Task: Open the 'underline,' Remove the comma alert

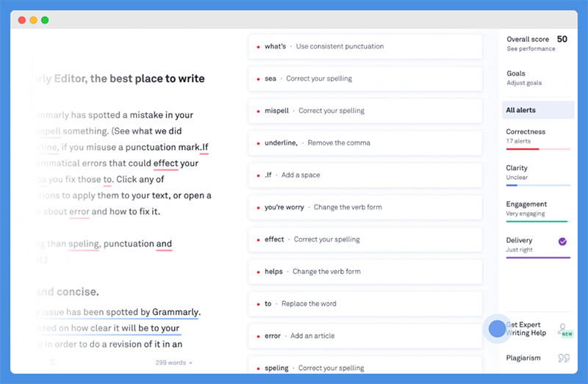Action: [x=365, y=142]
